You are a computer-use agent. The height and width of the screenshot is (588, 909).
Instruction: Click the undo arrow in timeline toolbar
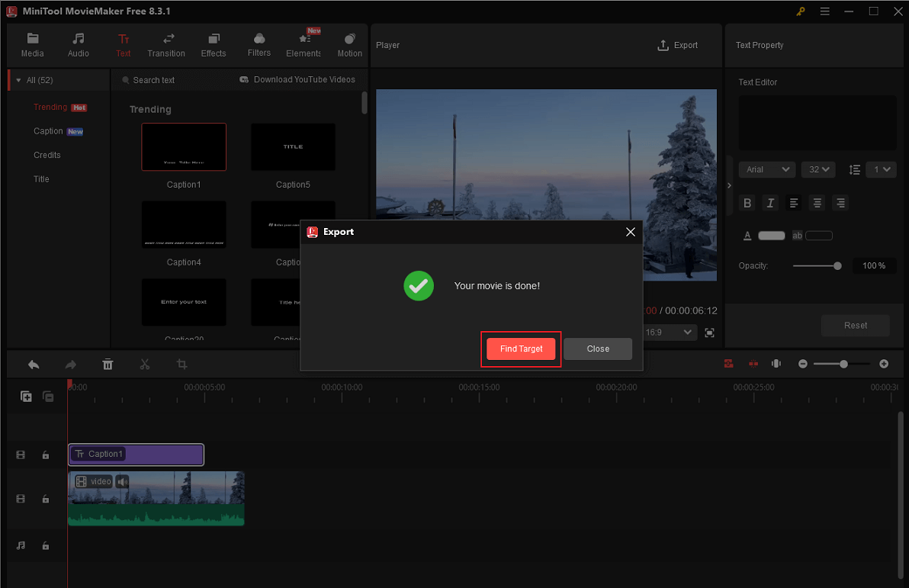pos(34,365)
